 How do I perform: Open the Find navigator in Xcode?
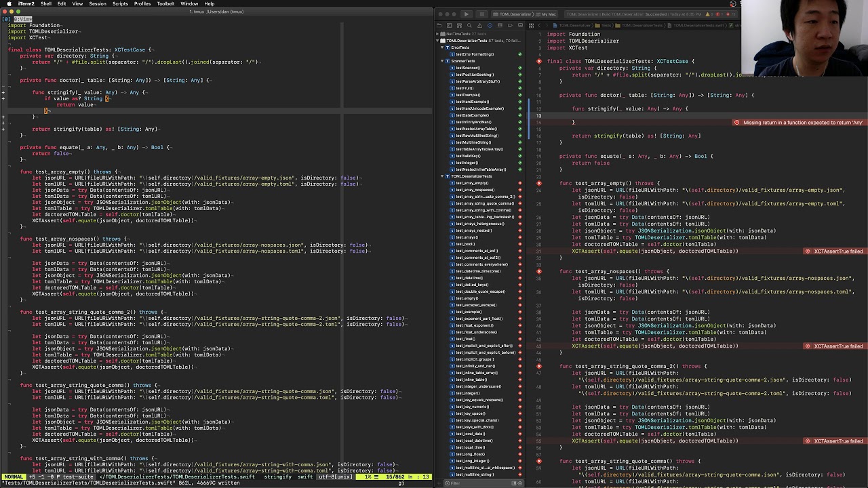click(469, 25)
